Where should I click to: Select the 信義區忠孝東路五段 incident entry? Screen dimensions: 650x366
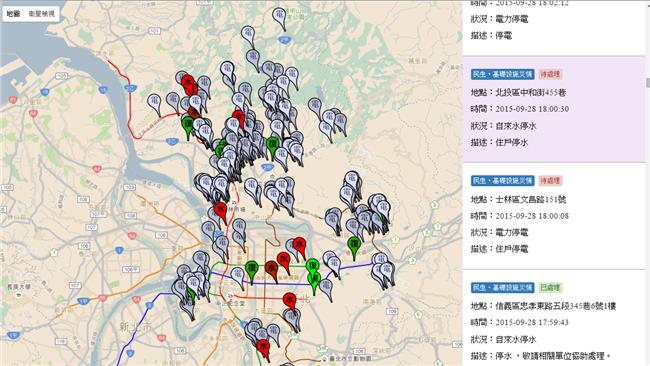[x=553, y=318]
